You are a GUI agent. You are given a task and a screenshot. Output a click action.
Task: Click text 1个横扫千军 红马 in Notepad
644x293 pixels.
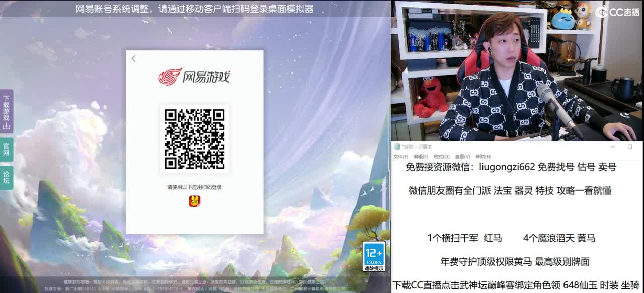464,238
